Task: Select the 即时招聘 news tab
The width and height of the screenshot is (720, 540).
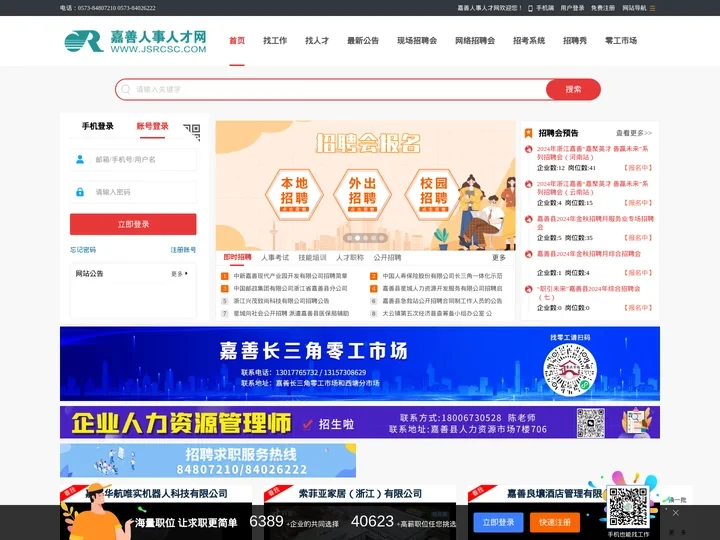Action: tap(237, 257)
